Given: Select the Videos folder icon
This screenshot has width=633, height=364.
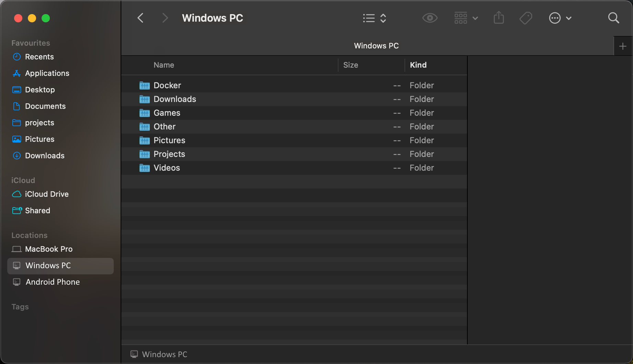Looking at the screenshot, I should [x=144, y=168].
